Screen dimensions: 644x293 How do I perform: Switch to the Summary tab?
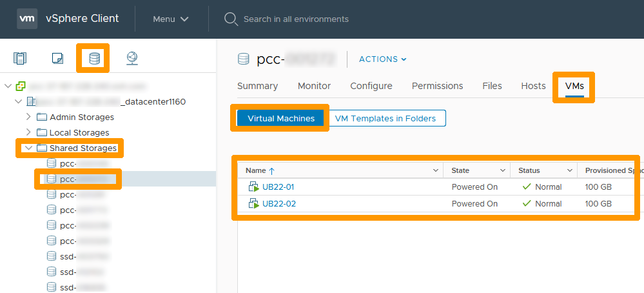257,86
